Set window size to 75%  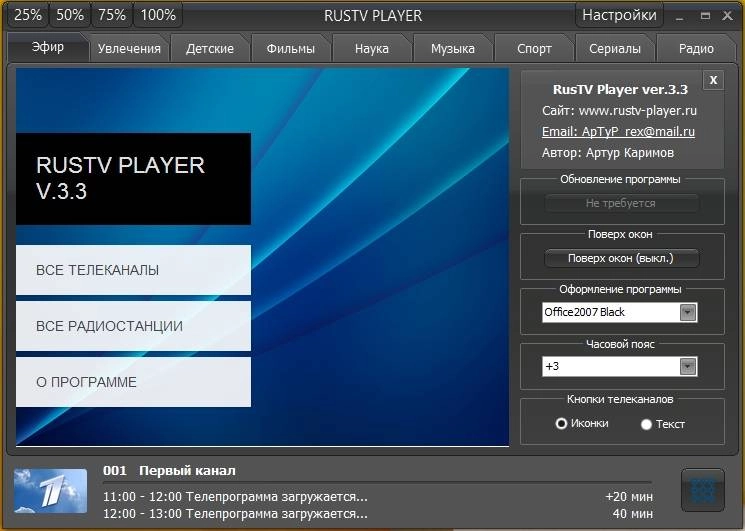112,15
